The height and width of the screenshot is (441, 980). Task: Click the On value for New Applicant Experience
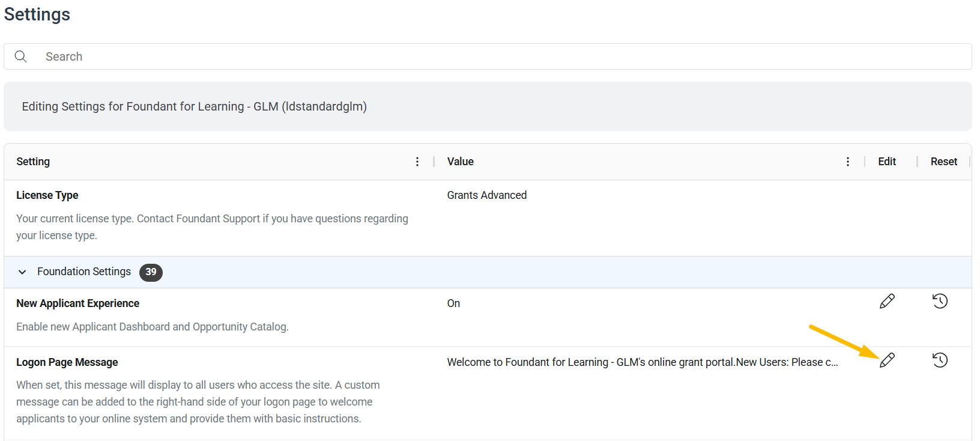pos(454,303)
